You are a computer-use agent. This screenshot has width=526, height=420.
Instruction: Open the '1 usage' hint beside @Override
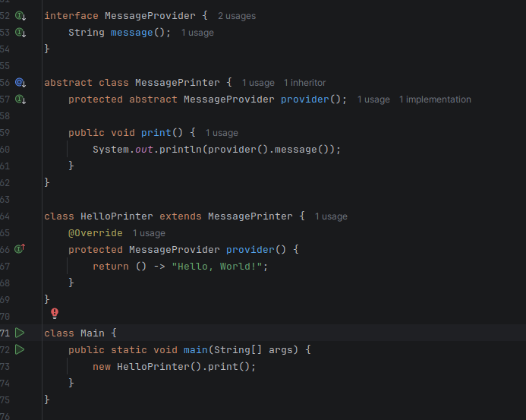(149, 233)
